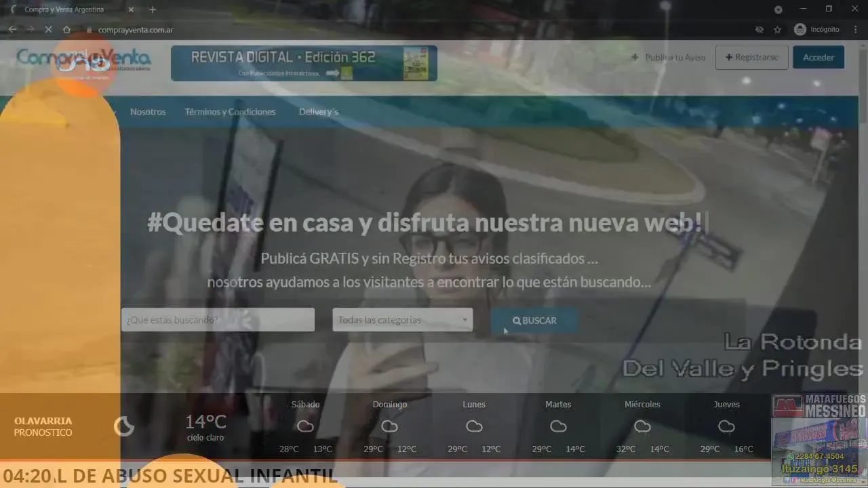Open the Delivery's menu item
Screen dimensions: 868x488
(319, 112)
